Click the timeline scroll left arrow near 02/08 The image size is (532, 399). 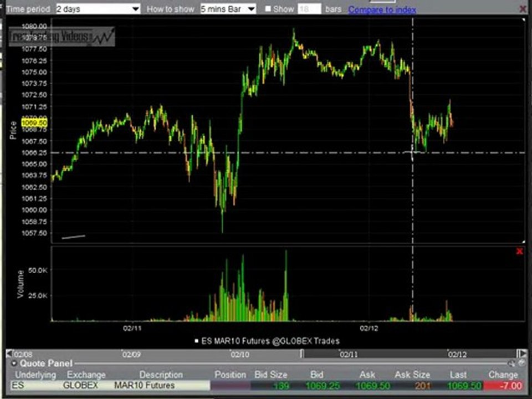tap(9, 354)
